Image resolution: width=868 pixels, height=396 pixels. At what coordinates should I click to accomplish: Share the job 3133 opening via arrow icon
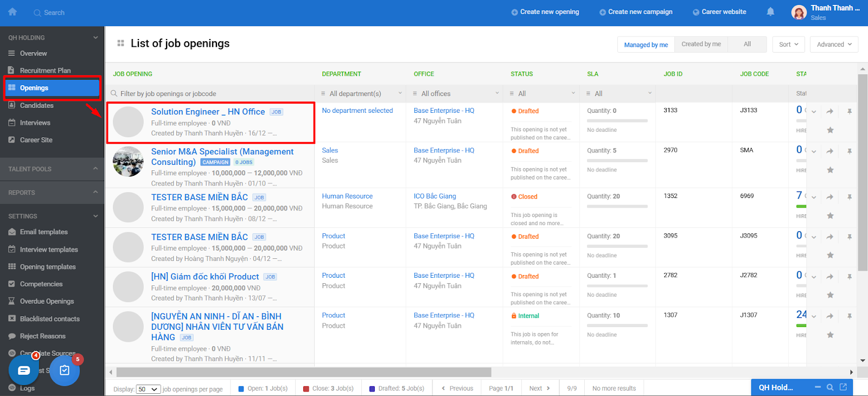(829, 111)
